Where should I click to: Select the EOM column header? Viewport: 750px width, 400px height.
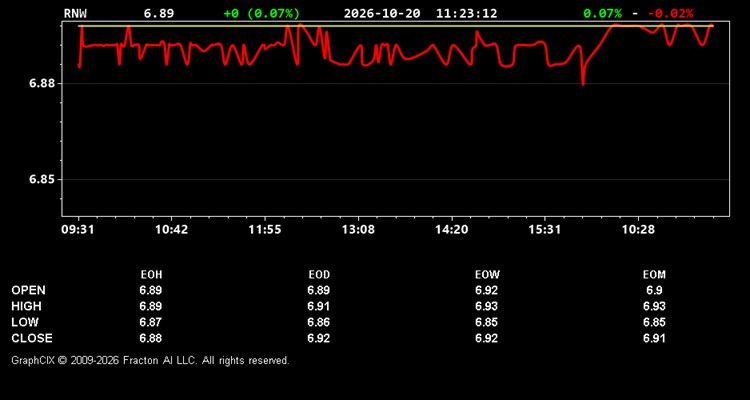coord(654,275)
